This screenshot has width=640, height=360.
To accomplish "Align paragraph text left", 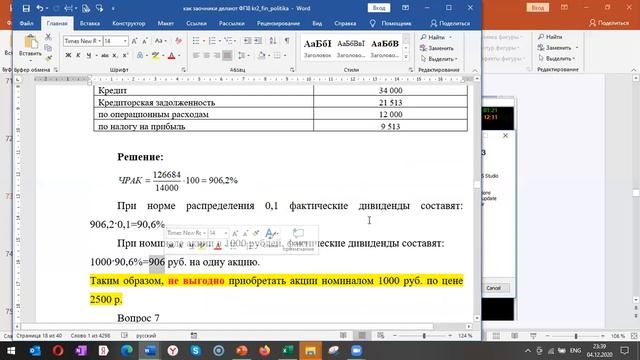I will 196,55.
